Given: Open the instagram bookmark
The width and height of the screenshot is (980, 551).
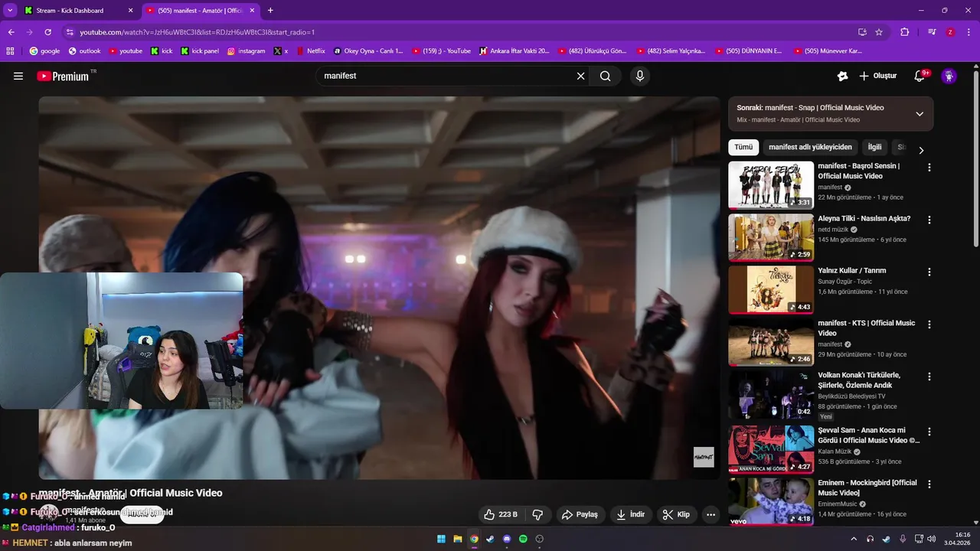Looking at the screenshot, I should (246, 51).
